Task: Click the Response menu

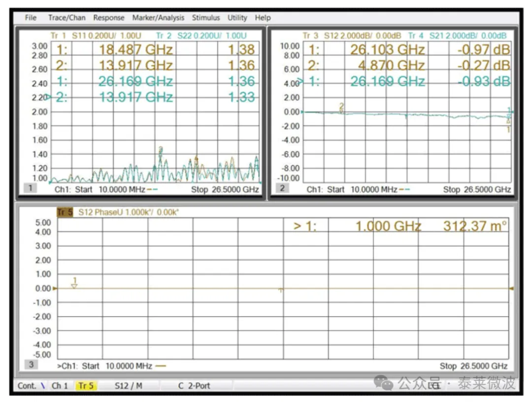Action: pyautogui.click(x=109, y=18)
